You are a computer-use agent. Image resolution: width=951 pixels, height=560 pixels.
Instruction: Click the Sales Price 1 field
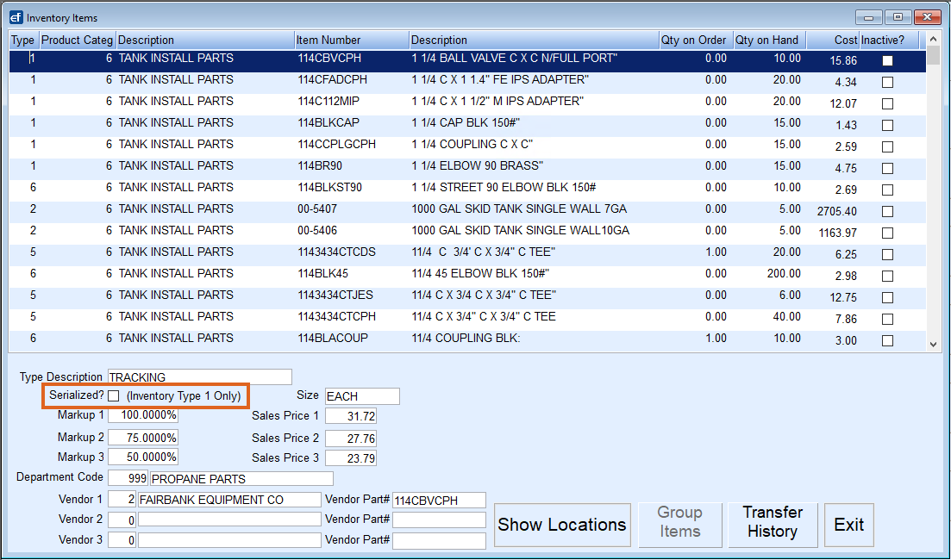350,416
